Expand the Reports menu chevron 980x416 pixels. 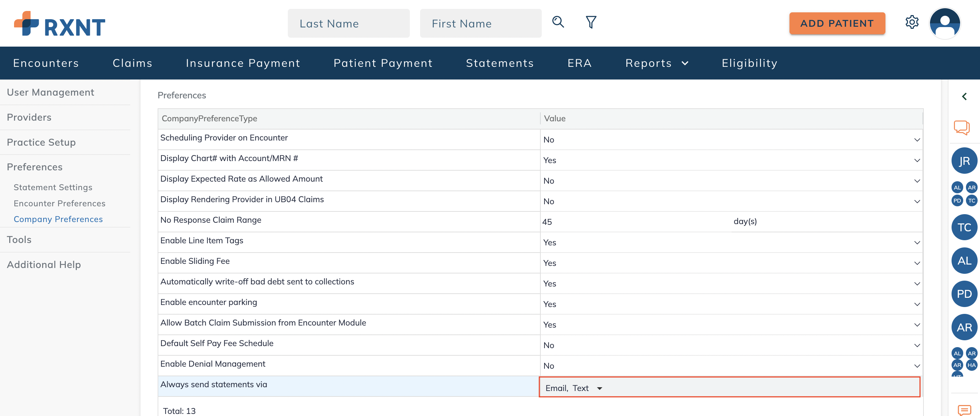click(x=685, y=63)
